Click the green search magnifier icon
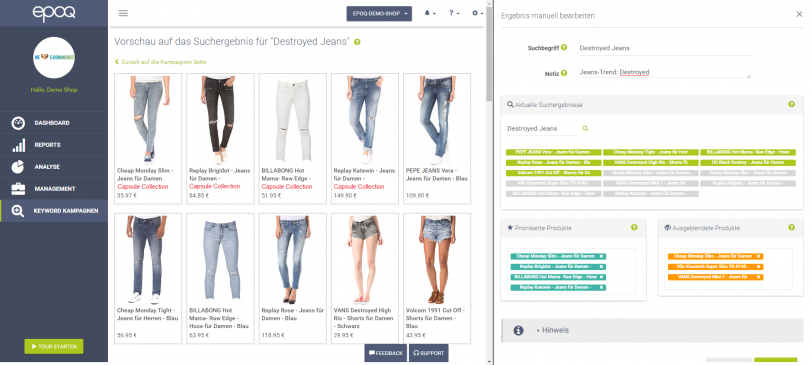The width and height of the screenshot is (812, 365). tap(585, 128)
